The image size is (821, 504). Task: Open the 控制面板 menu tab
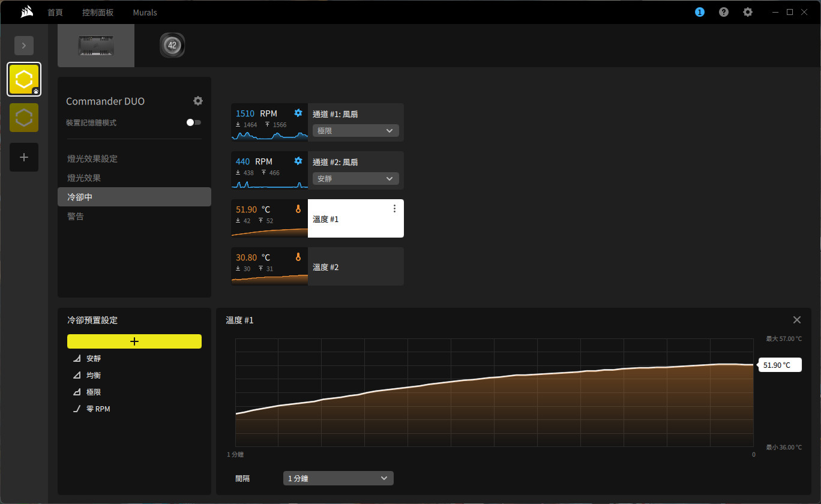[98, 12]
